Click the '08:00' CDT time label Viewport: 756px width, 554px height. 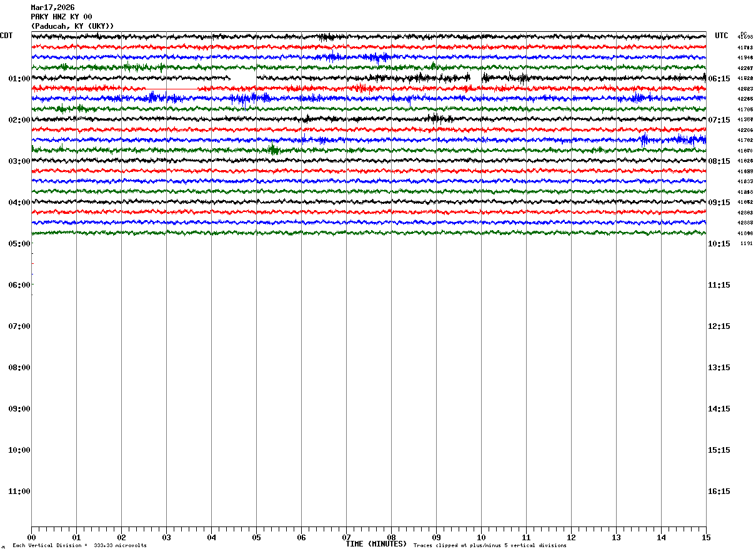19,368
